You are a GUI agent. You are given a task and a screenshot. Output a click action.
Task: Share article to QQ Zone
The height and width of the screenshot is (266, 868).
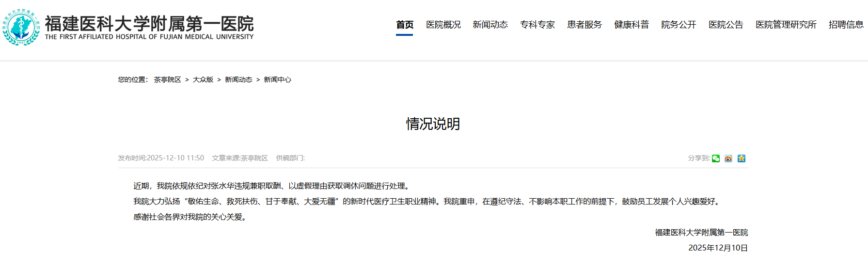pos(742,158)
